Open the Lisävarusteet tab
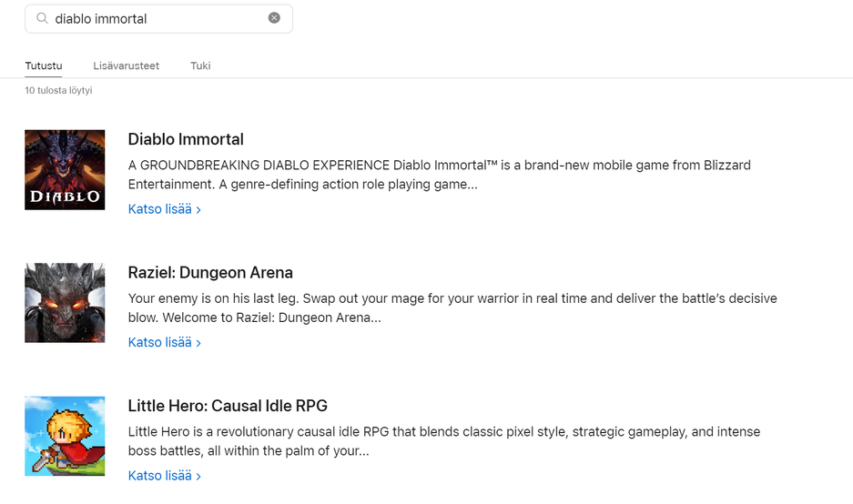 click(x=127, y=66)
